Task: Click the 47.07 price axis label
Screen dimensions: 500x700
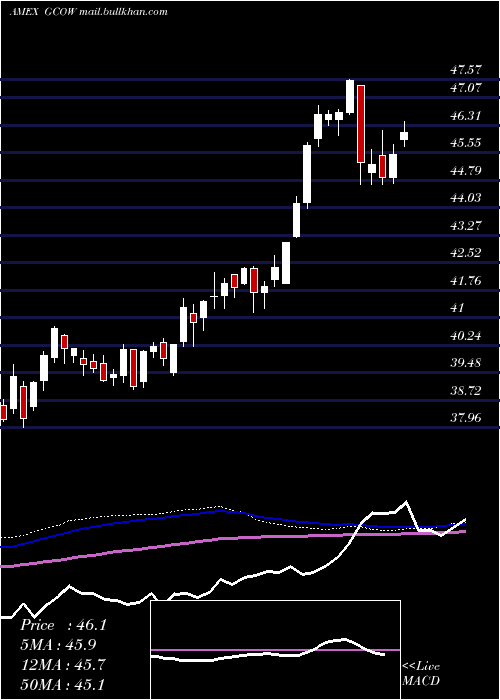Action: tap(466, 88)
